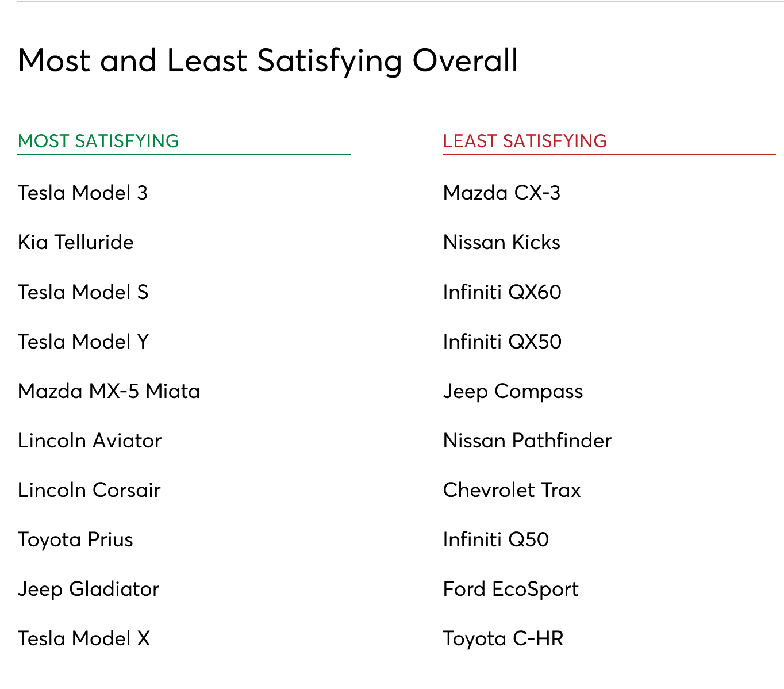Click the Tesla Model S item

click(x=83, y=292)
